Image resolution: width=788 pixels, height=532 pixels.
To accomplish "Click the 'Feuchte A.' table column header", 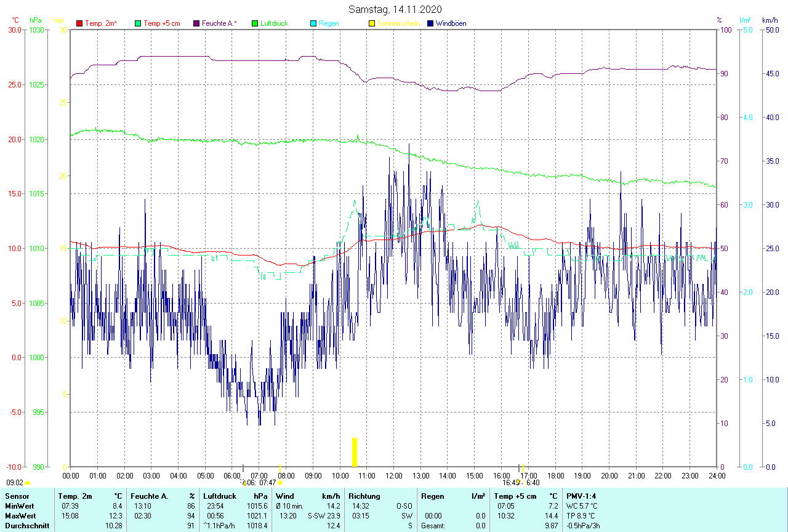I will tap(149, 496).
